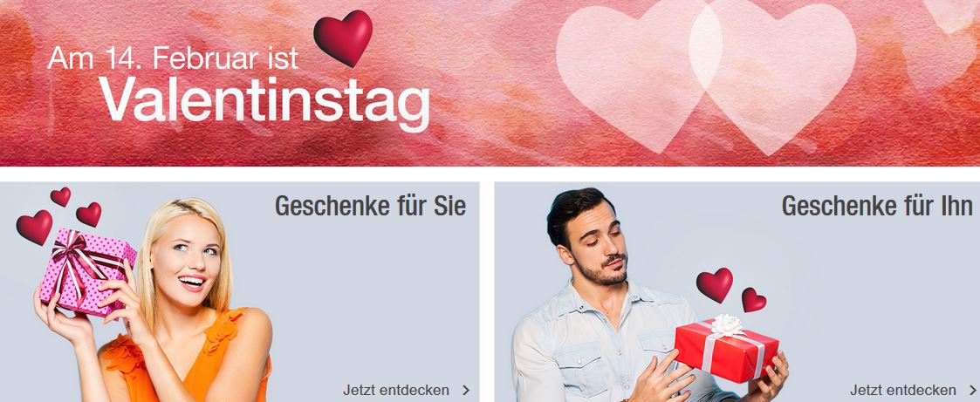Click the pink polka-dot gift box
The height and width of the screenshot is (402, 980).
(x=87, y=270)
